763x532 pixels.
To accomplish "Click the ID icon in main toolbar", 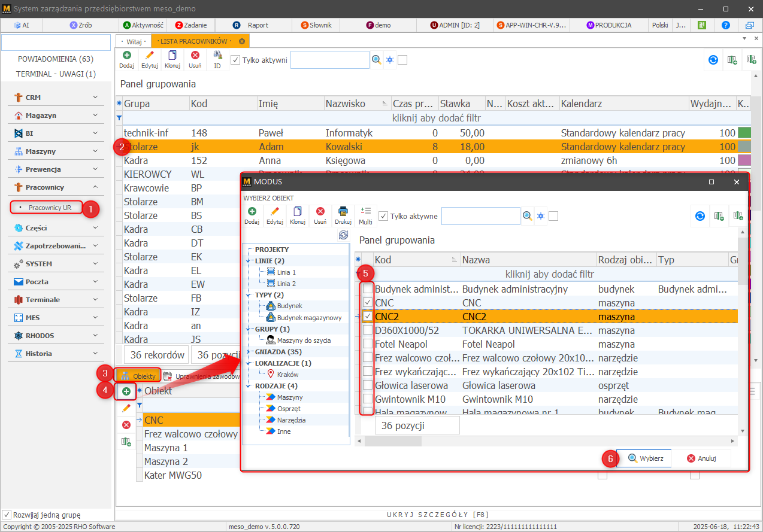I will 217,56.
